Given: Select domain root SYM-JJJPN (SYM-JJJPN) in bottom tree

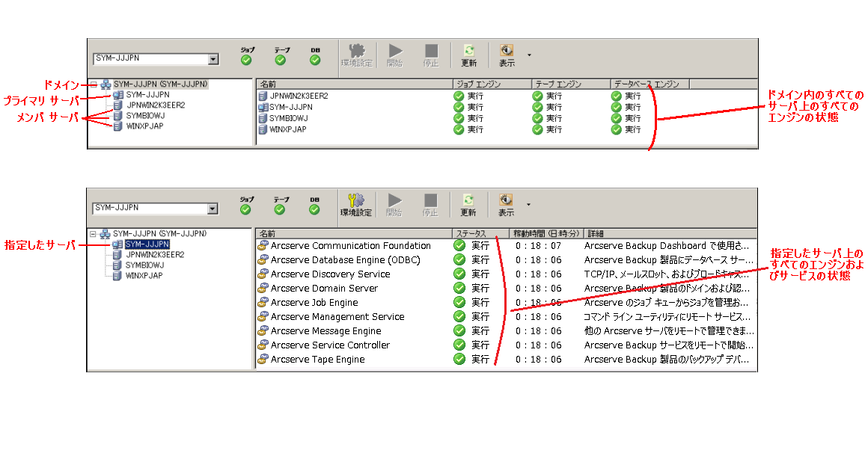Looking at the screenshot, I should click(160, 234).
